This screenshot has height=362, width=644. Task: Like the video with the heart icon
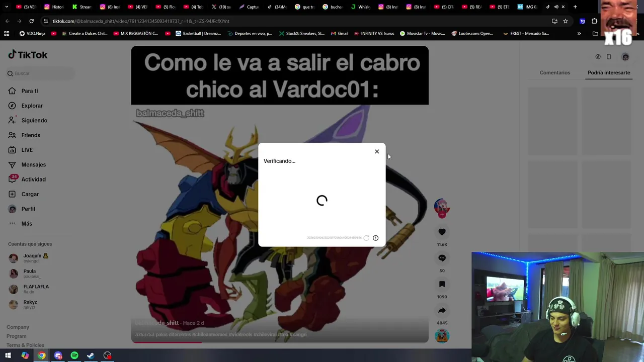pos(442,232)
